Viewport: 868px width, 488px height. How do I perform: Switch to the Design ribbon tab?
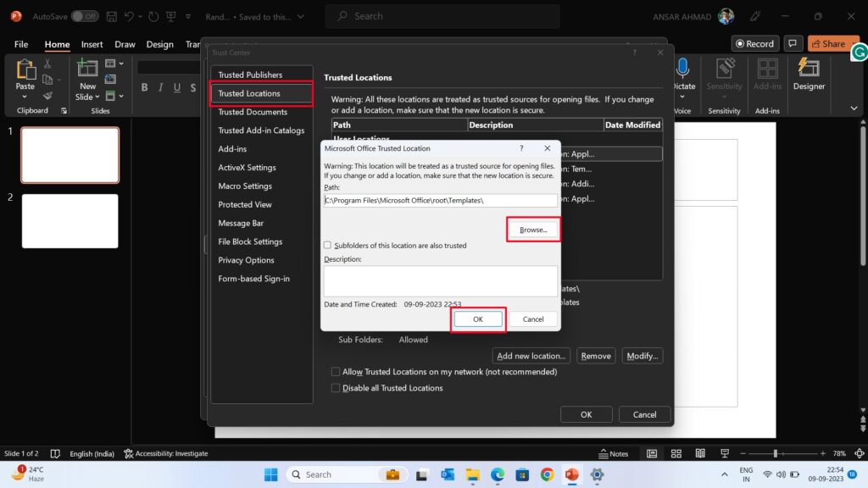[x=159, y=44]
